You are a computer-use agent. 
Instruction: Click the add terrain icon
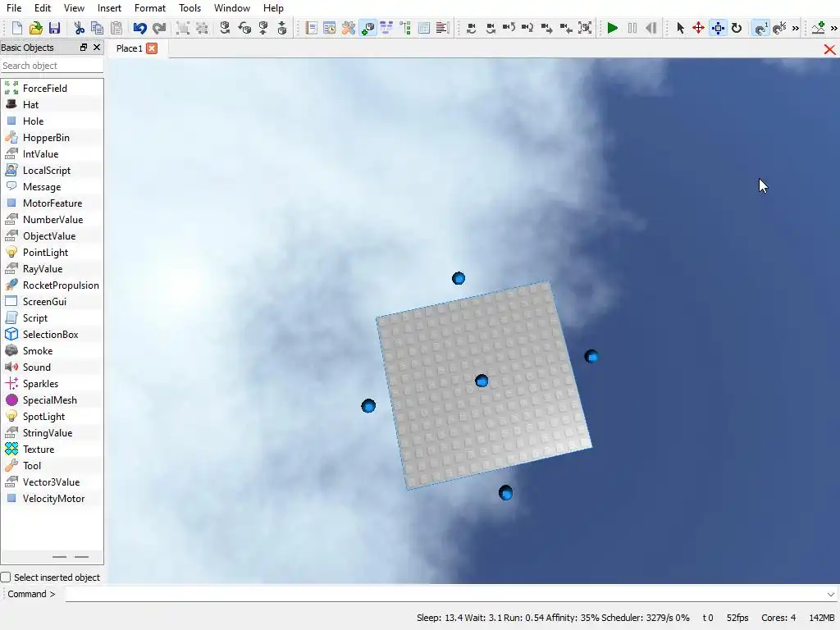point(818,28)
